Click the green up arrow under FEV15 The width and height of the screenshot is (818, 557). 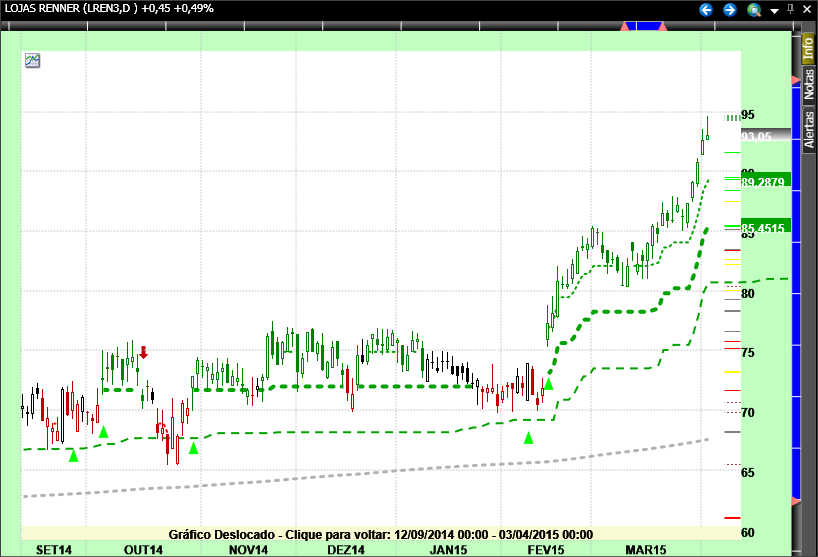pyautogui.click(x=529, y=437)
